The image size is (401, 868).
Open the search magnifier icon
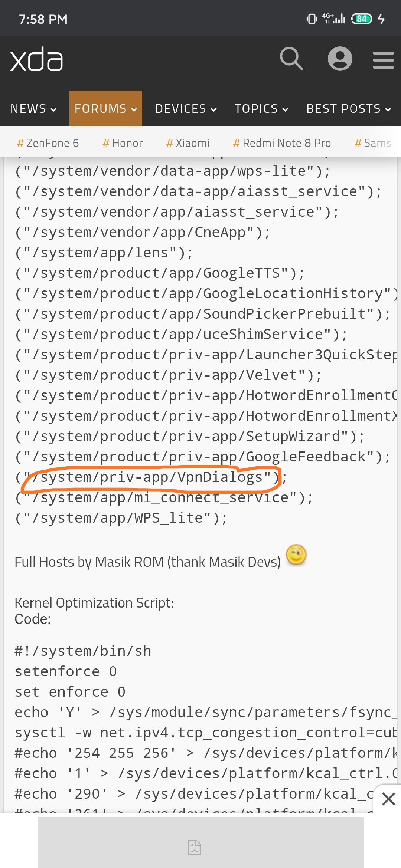click(291, 59)
